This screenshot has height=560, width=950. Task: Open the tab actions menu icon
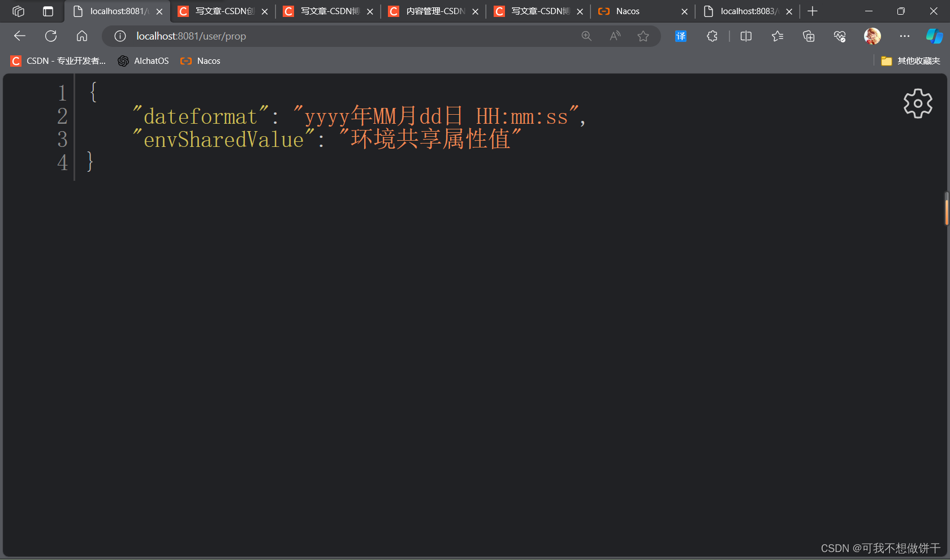click(x=48, y=11)
